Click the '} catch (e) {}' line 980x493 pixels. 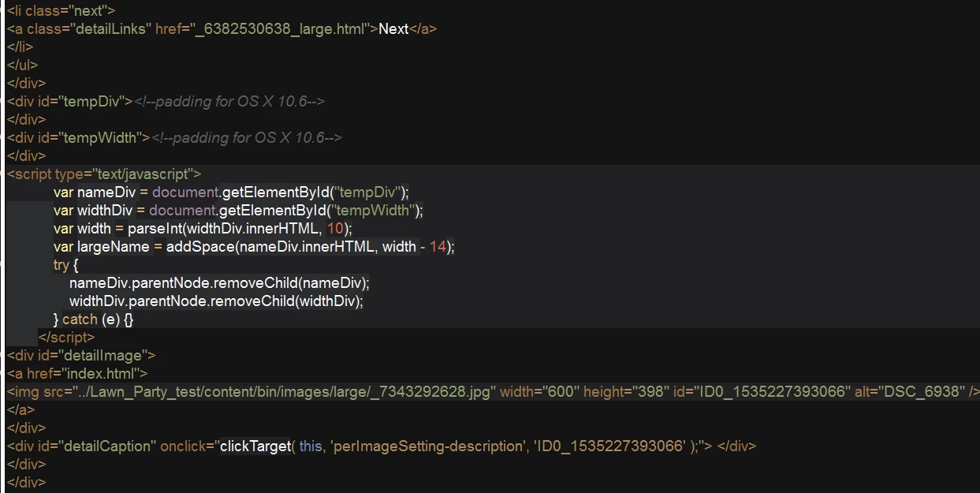click(x=93, y=319)
